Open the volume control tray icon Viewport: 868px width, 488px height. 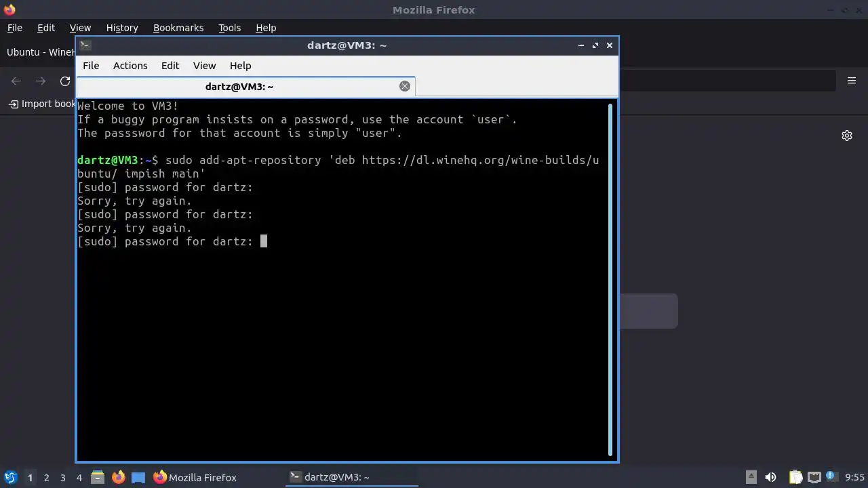click(770, 477)
